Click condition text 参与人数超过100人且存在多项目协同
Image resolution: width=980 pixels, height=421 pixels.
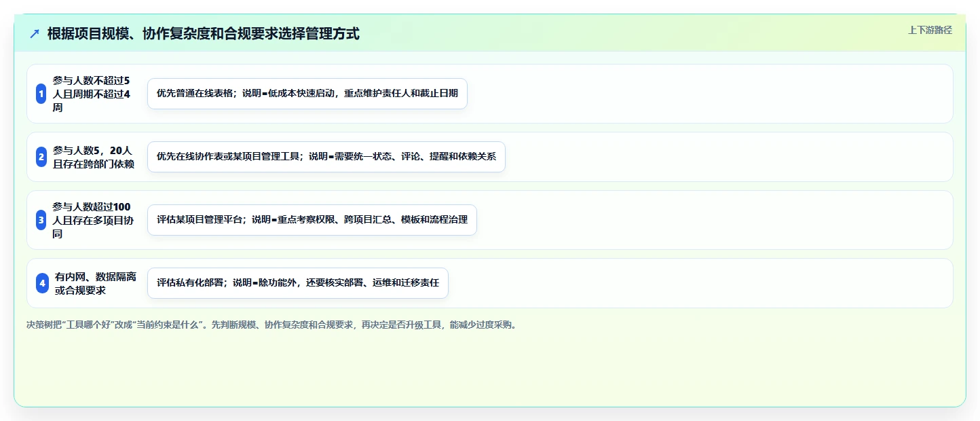[92, 220]
